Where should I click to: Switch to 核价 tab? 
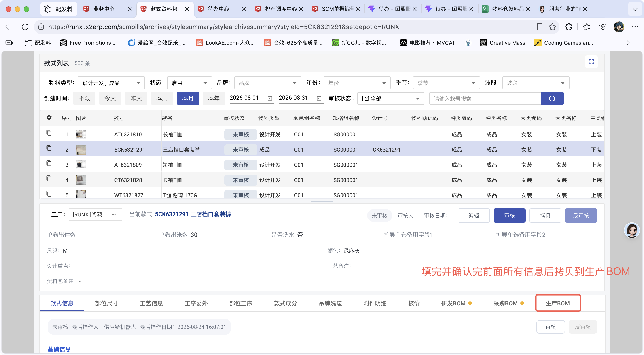(x=414, y=304)
